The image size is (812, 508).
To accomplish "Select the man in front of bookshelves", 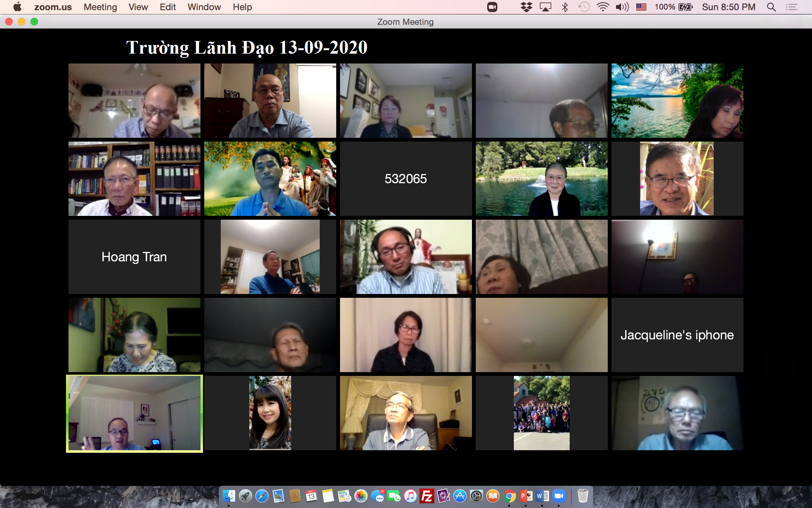I will click(x=134, y=178).
